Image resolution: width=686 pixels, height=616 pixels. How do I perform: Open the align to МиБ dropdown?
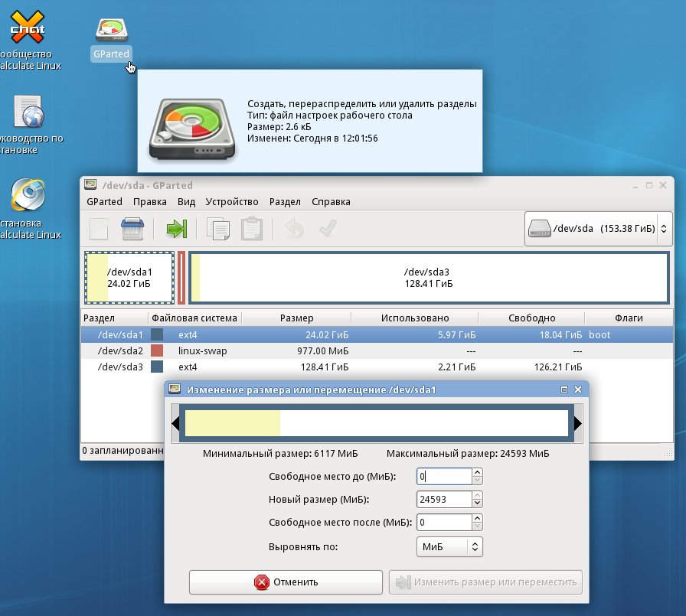pos(449,547)
